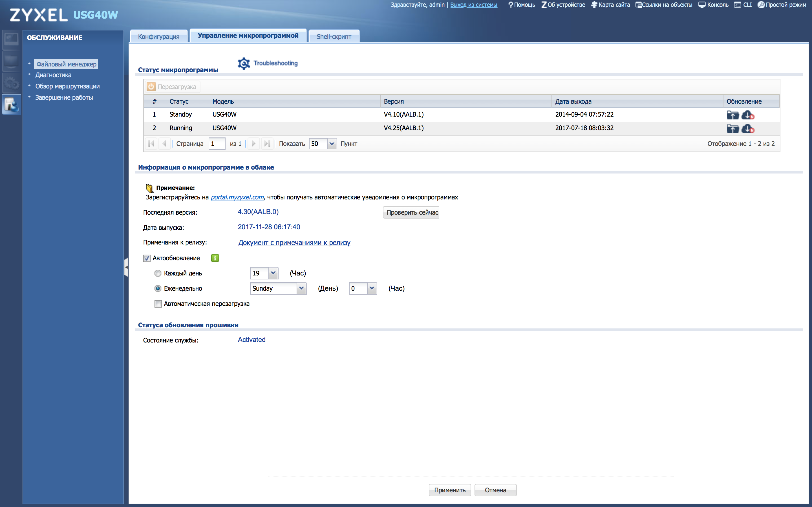Switch to the Shell-скрипт tab

pyautogui.click(x=334, y=37)
